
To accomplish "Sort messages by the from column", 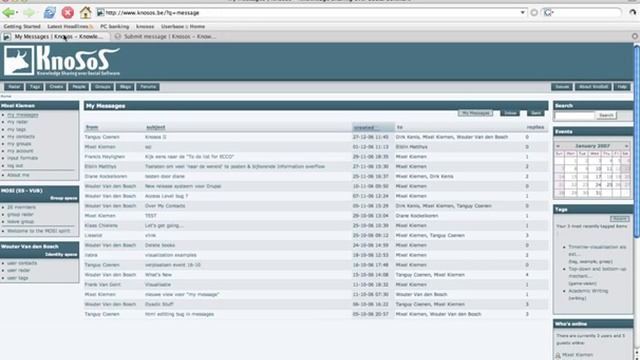I will [92, 127].
